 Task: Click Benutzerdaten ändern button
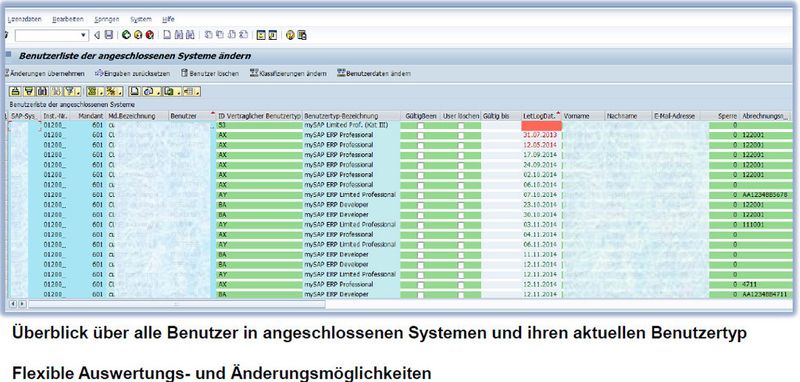[374, 73]
